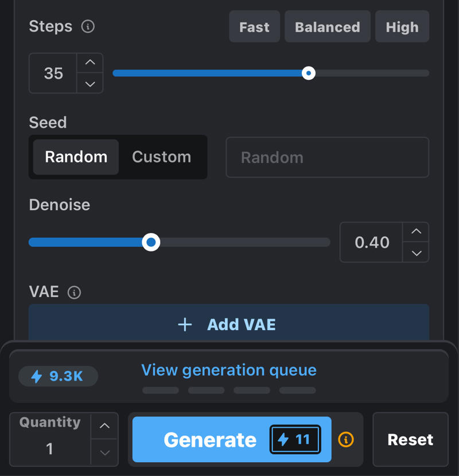
Task: Choose the Balanced steps preset
Action: pos(328,27)
